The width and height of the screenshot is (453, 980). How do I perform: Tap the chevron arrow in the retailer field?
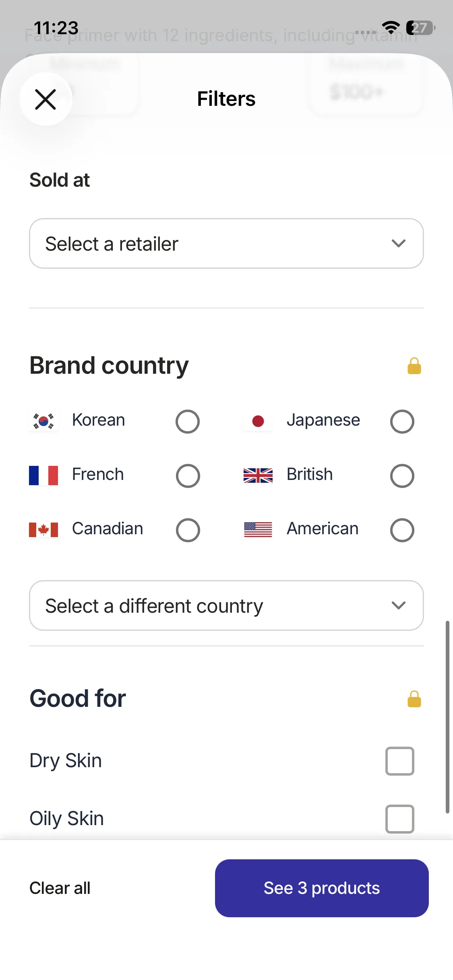coord(398,243)
